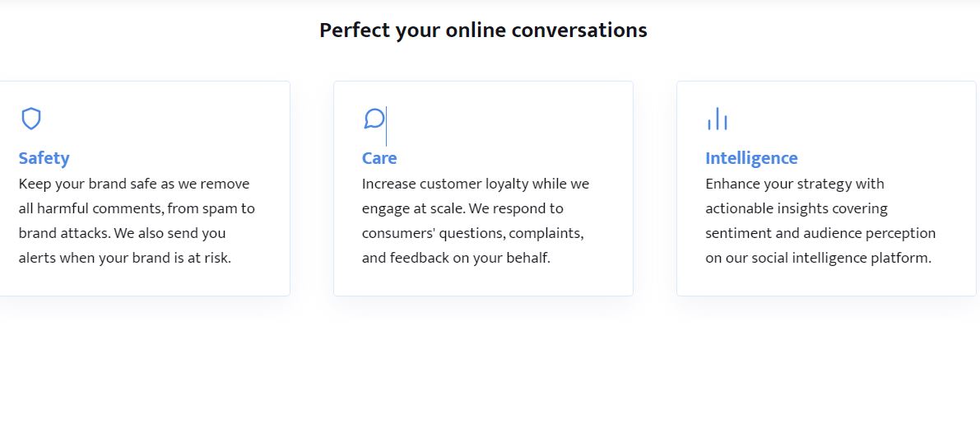
Task: Click the line 'and feedback on your behalf.'
Action: tap(456, 258)
